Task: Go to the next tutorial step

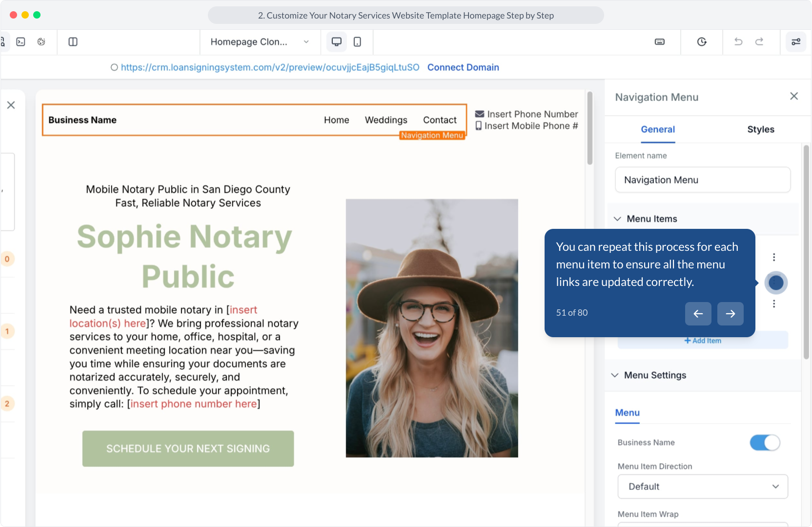Action: click(730, 314)
